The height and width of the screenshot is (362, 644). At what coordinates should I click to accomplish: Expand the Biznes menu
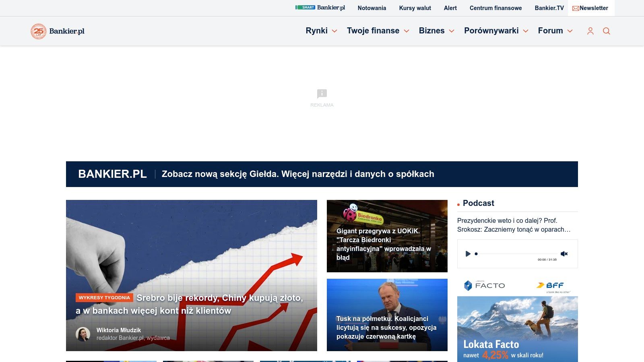(436, 31)
